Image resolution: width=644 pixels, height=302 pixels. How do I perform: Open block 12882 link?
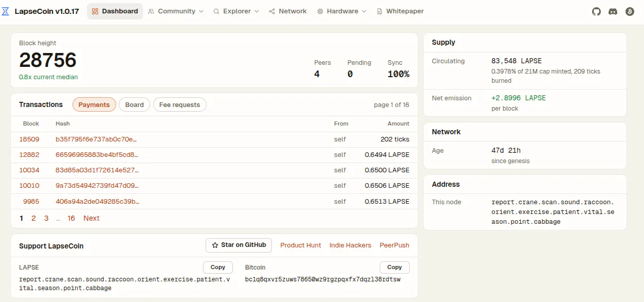pyautogui.click(x=29, y=155)
